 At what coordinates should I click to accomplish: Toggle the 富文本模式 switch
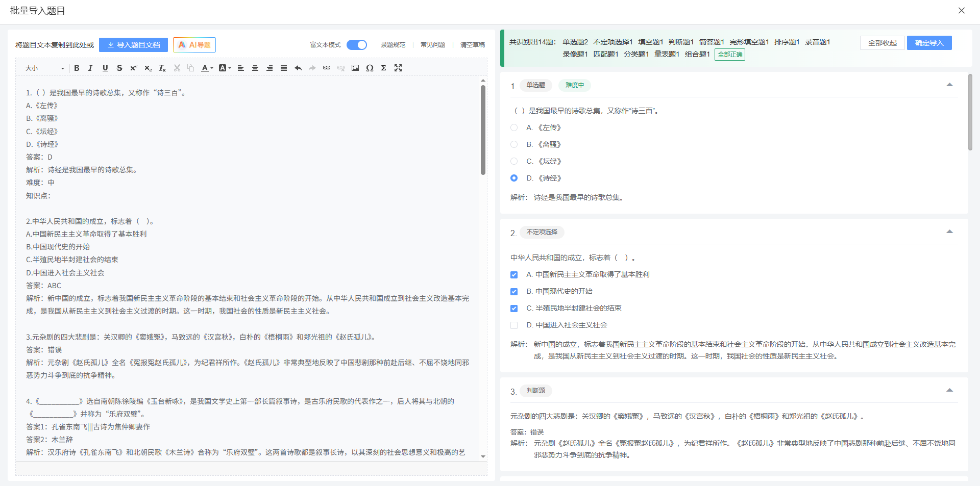pos(357,45)
